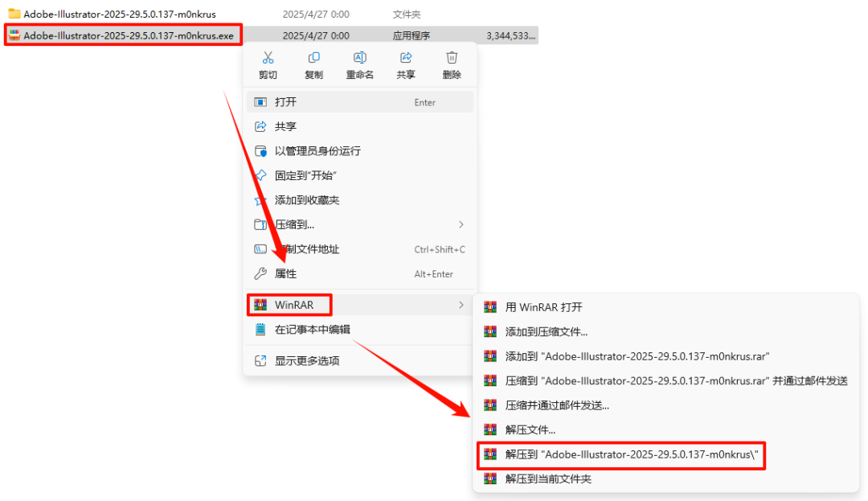Screen dimensions: 868x501
Task: Click the Rename (重命名) icon
Action: coord(360,58)
